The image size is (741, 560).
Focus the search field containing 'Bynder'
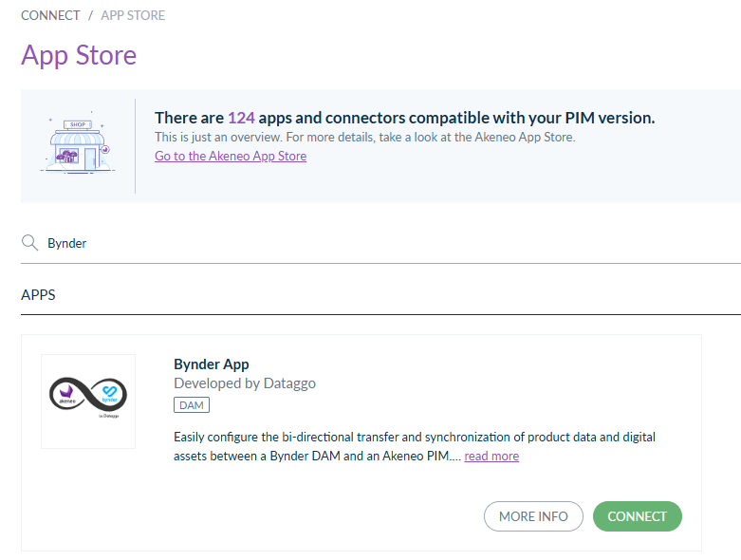coord(380,243)
